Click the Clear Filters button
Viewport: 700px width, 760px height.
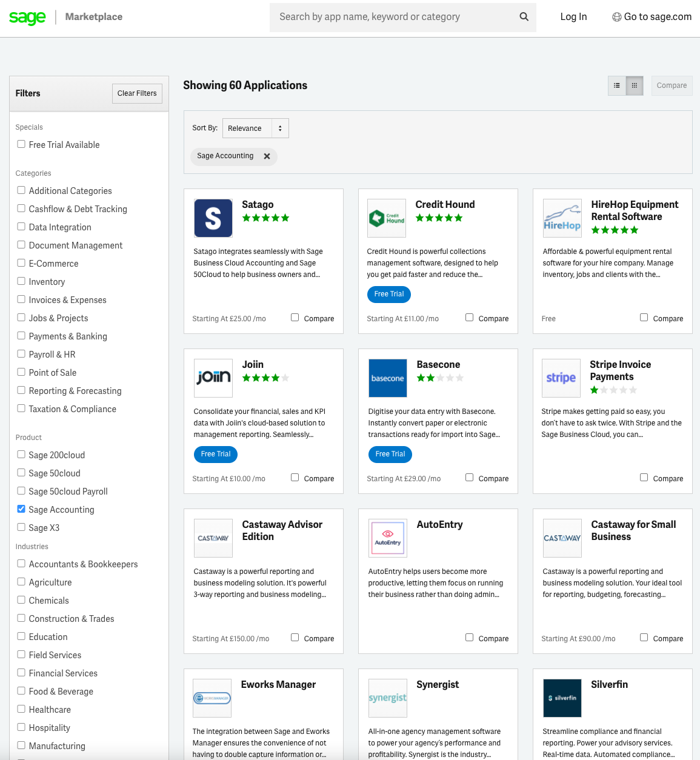tap(137, 93)
